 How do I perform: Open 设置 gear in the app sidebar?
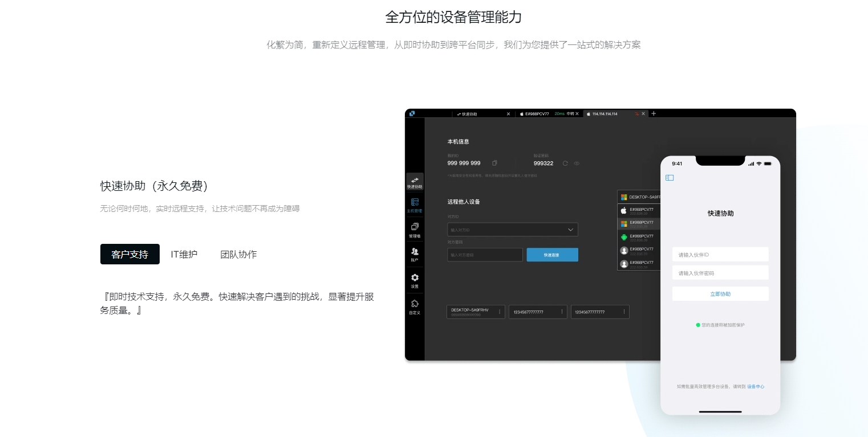click(415, 281)
